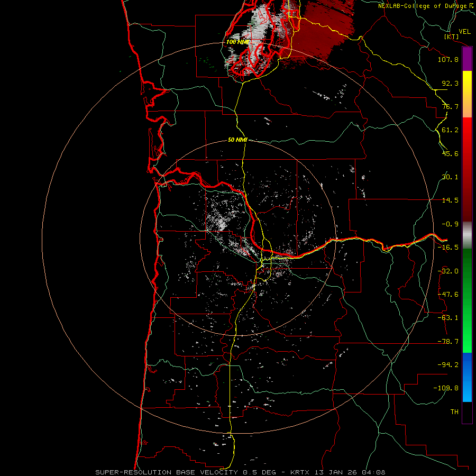
Task: Click the -47.6 velocity scale value
Action: click(448, 295)
